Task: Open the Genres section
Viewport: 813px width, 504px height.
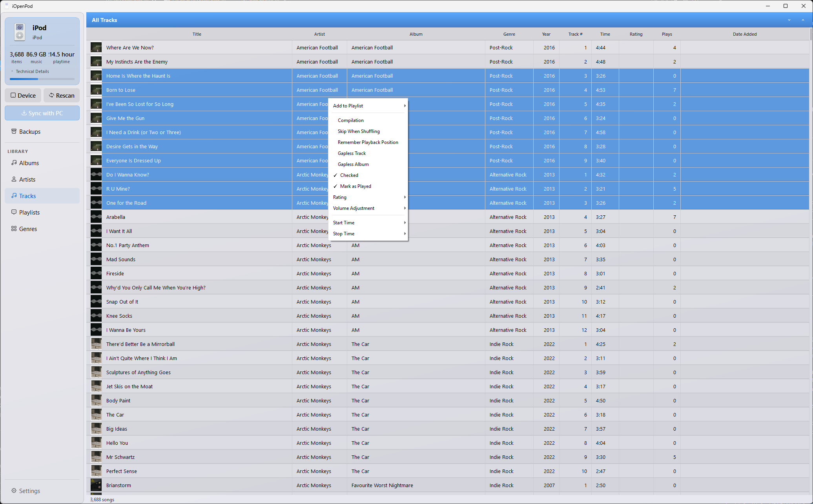Action: point(27,229)
